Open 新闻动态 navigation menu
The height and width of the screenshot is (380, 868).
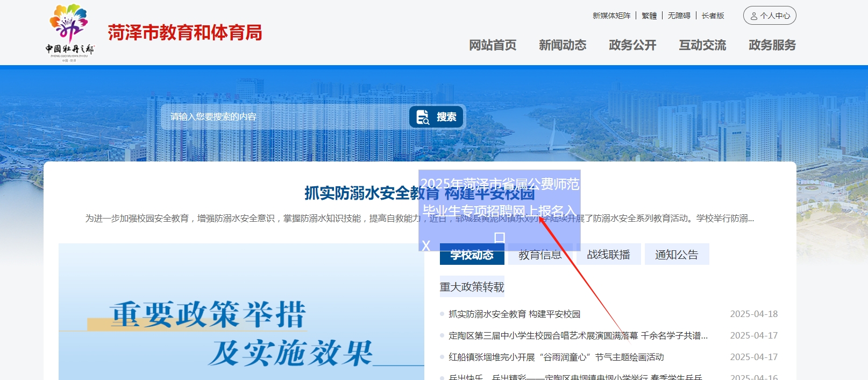563,45
